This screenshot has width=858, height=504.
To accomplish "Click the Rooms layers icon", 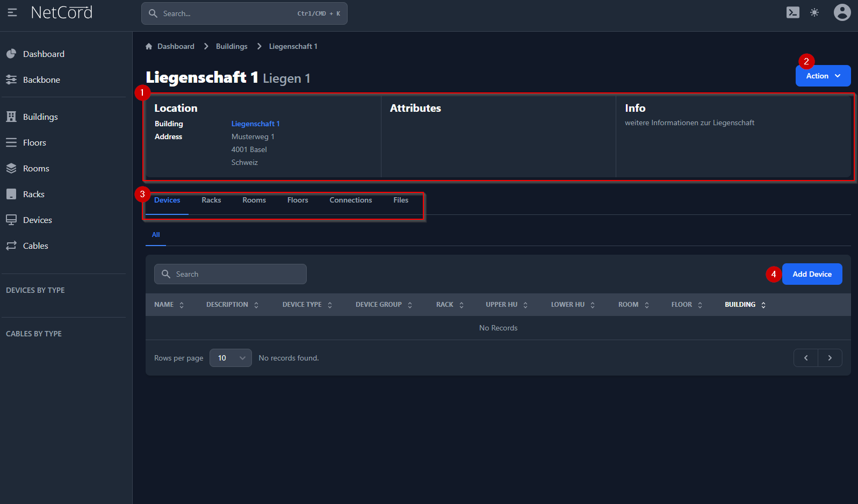I will [x=11, y=168].
